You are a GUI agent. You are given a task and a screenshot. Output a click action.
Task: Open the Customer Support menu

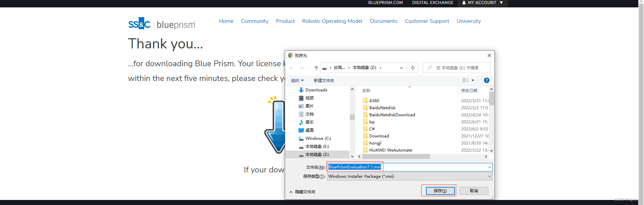pos(427,21)
